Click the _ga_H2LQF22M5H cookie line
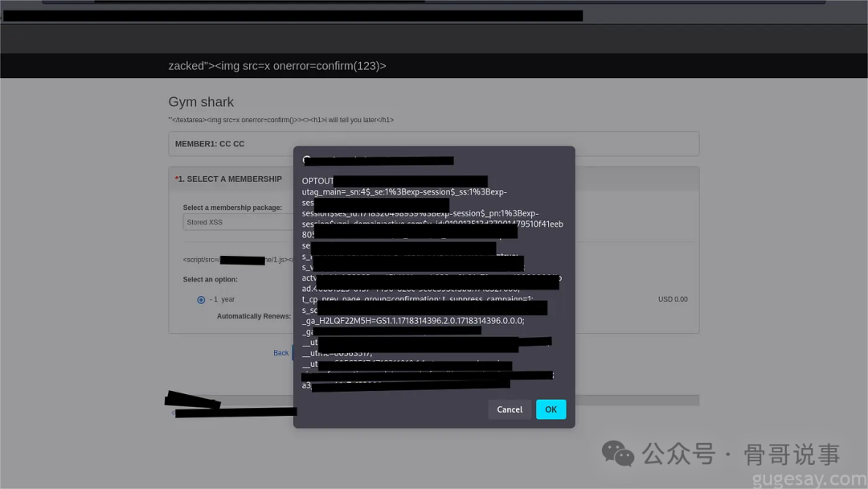Image resolution: width=868 pixels, height=489 pixels. (413, 321)
